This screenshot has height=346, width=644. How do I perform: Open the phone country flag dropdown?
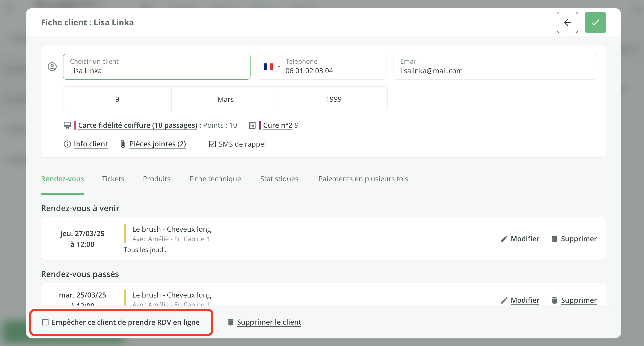point(272,67)
